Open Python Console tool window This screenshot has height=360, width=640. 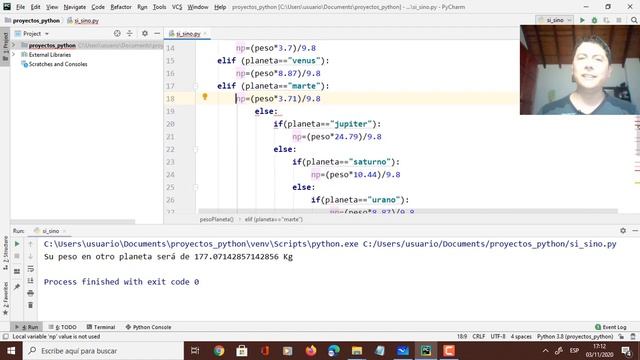click(149, 327)
